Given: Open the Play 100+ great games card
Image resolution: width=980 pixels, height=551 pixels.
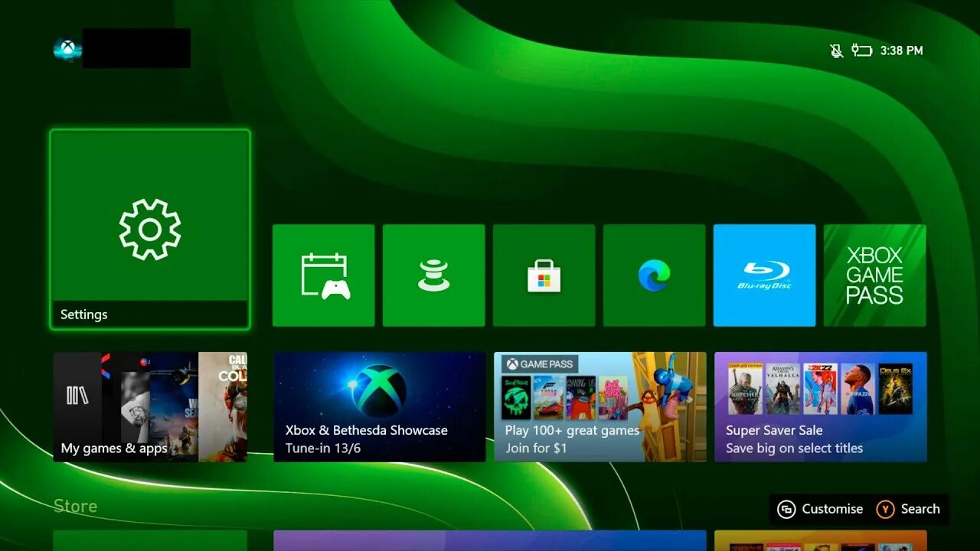Looking at the screenshot, I should point(600,407).
